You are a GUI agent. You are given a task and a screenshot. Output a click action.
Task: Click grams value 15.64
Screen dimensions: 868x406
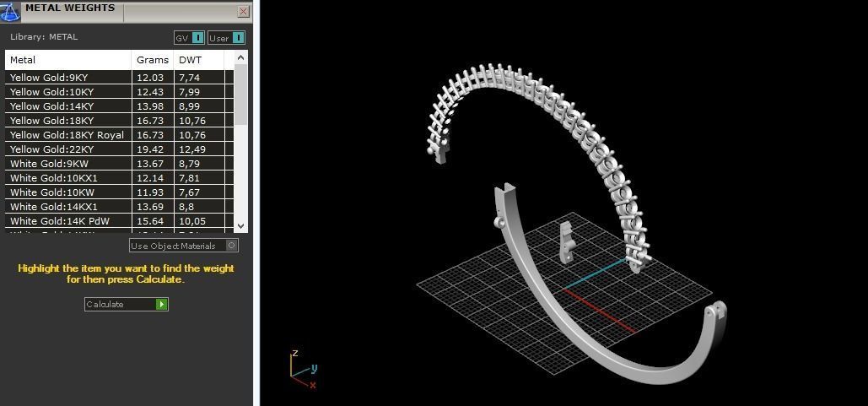(150, 221)
